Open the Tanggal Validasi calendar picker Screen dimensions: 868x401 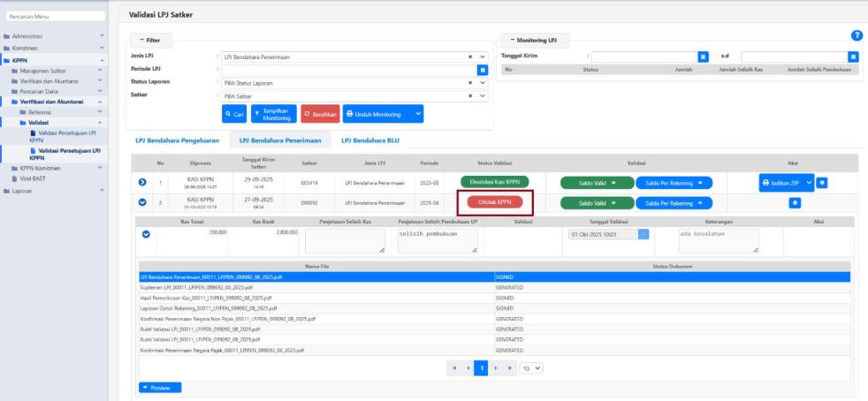[x=643, y=234]
